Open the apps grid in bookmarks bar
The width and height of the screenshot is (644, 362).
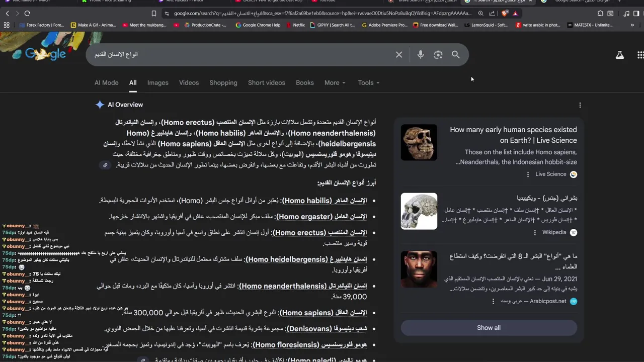pyautogui.click(x=7, y=25)
